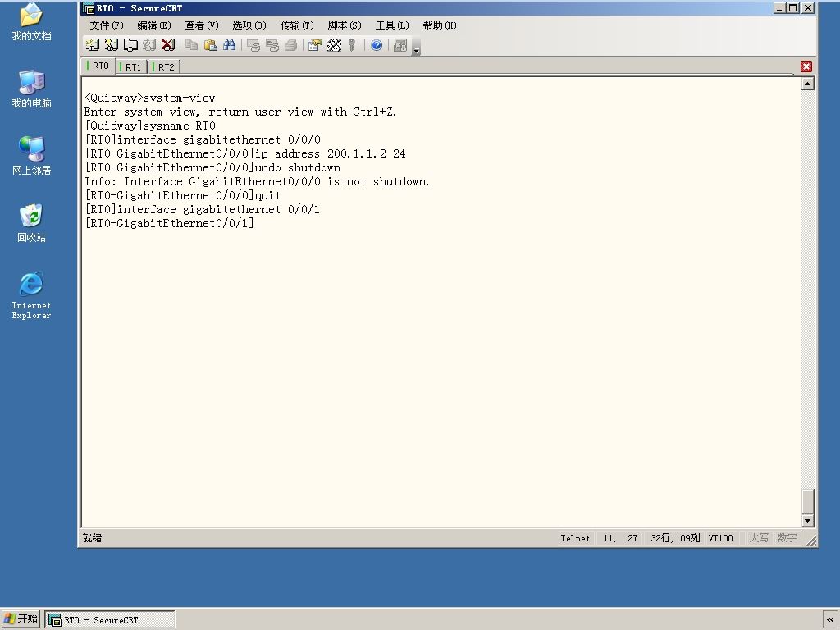Open the 工具(L) menu

392,25
